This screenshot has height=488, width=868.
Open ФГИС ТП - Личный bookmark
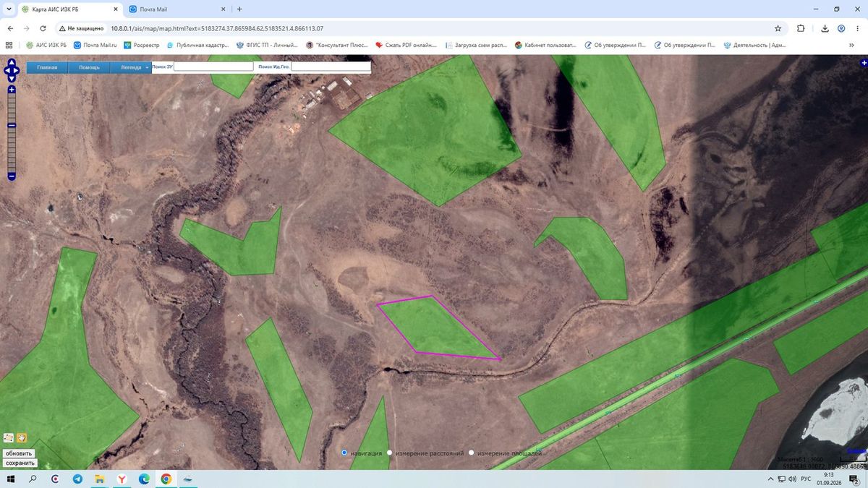coord(268,45)
